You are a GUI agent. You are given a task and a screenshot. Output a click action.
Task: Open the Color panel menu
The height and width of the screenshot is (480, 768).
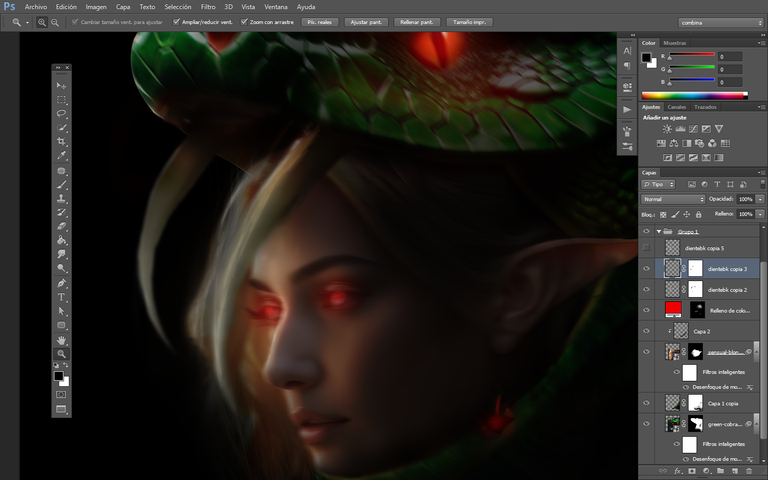click(x=761, y=43)
